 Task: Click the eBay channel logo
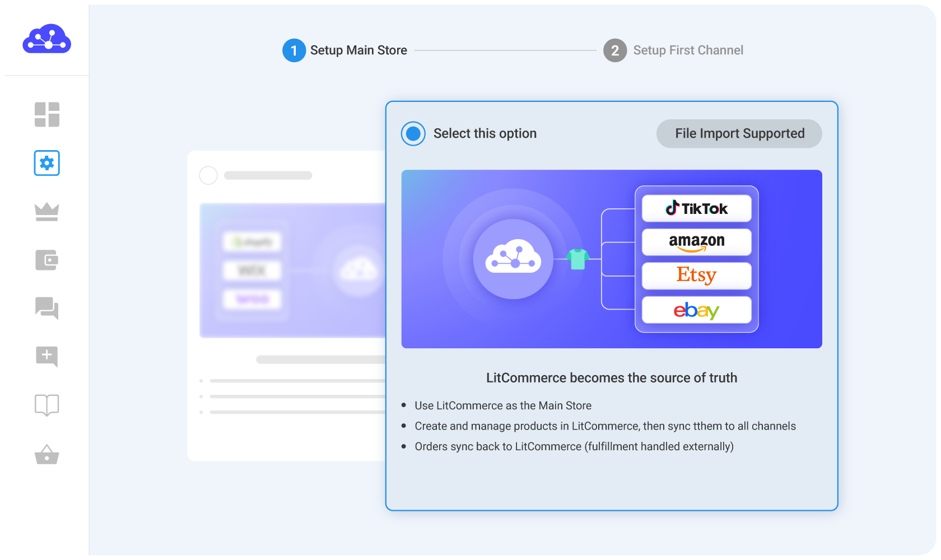[696, 310]
